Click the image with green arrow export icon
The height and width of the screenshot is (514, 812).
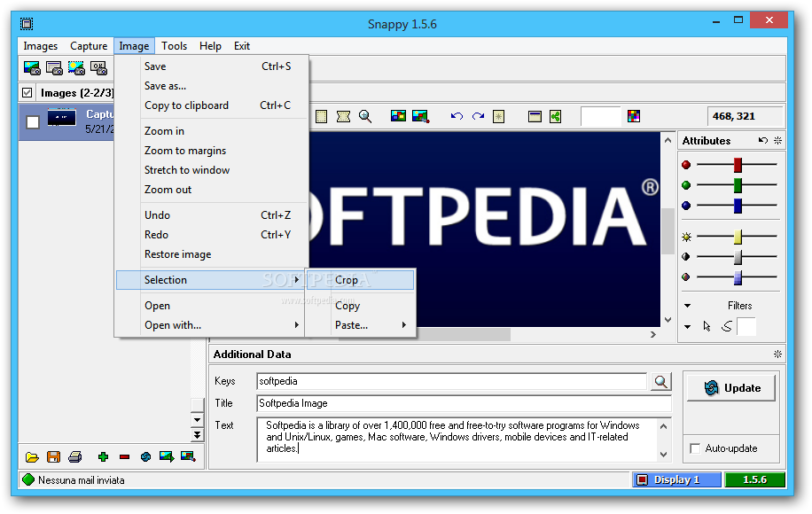point(167,456)
